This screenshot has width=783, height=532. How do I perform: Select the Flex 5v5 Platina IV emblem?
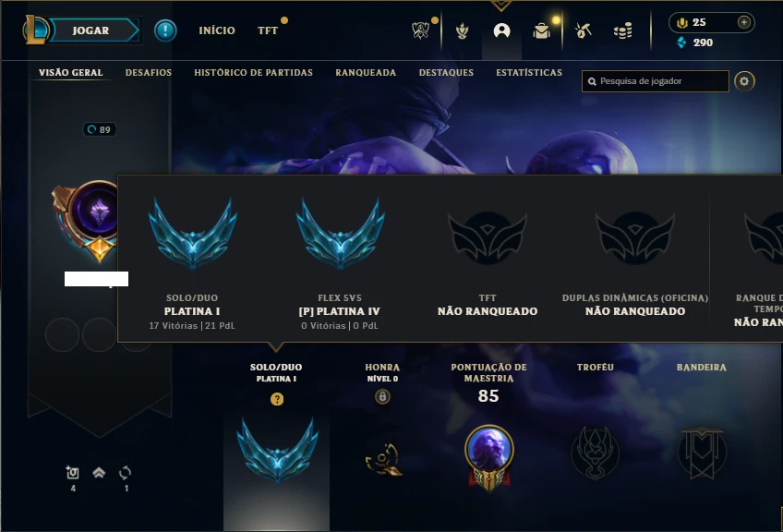340,234
